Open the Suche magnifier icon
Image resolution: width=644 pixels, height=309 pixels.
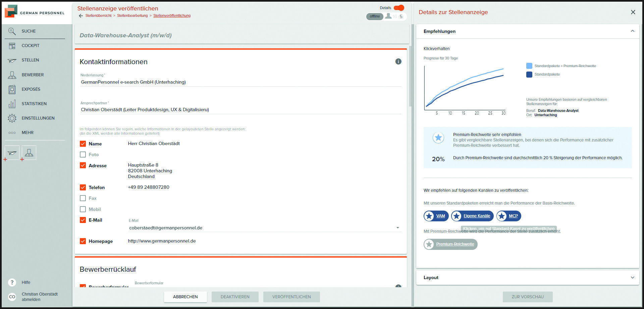tap(12, 31)
